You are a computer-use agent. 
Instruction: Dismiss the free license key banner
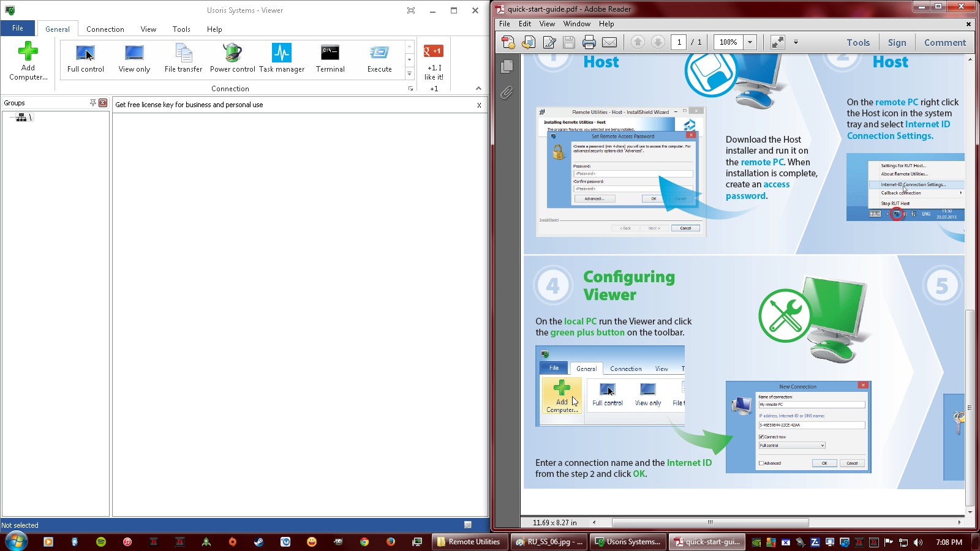tap(479, 105)
